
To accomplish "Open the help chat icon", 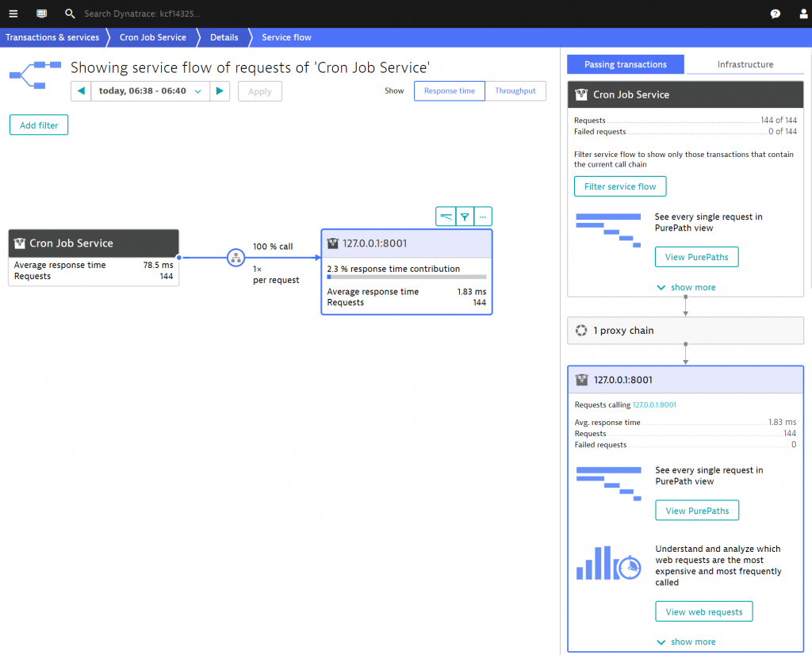I will 776,14.
